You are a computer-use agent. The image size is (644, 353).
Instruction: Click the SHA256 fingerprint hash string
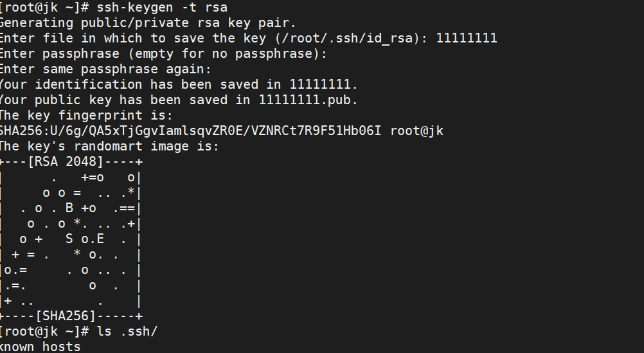pyautogui.click(x=192, y=131)
